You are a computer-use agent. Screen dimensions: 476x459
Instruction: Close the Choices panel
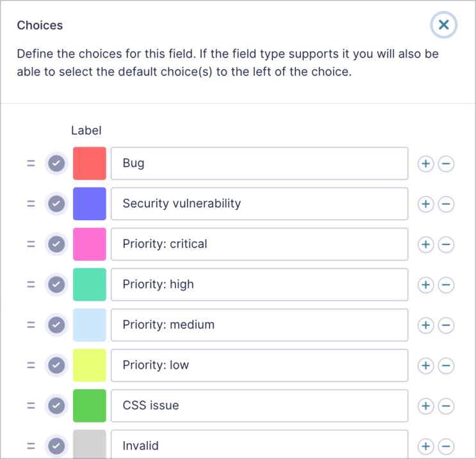tap(443, 25)
